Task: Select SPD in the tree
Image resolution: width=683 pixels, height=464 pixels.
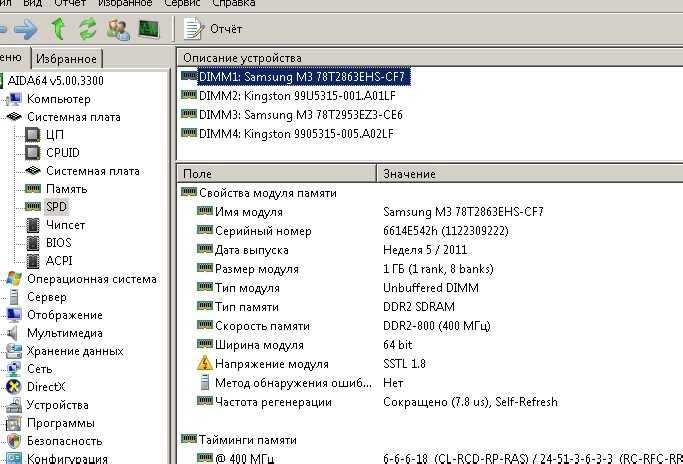Action: (x=56, y=207)
